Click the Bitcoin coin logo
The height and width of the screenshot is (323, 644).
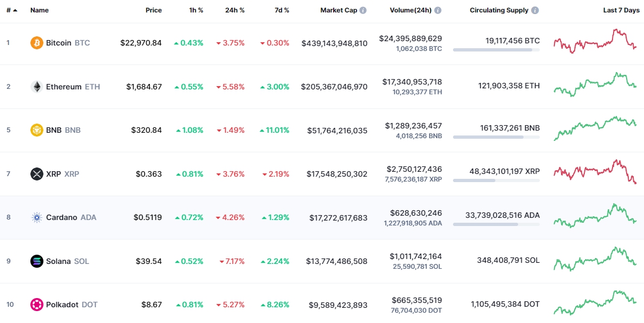[36, 43]
